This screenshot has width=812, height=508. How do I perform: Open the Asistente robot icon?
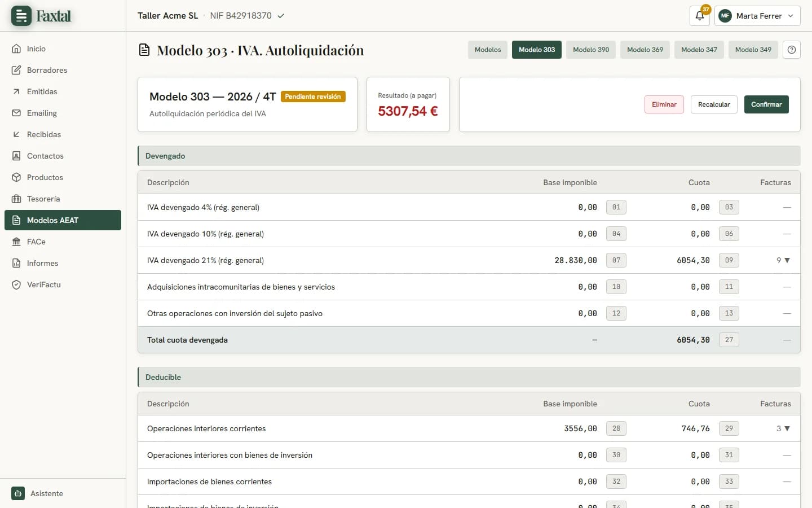pyautogui.click(x=18, y=493)
